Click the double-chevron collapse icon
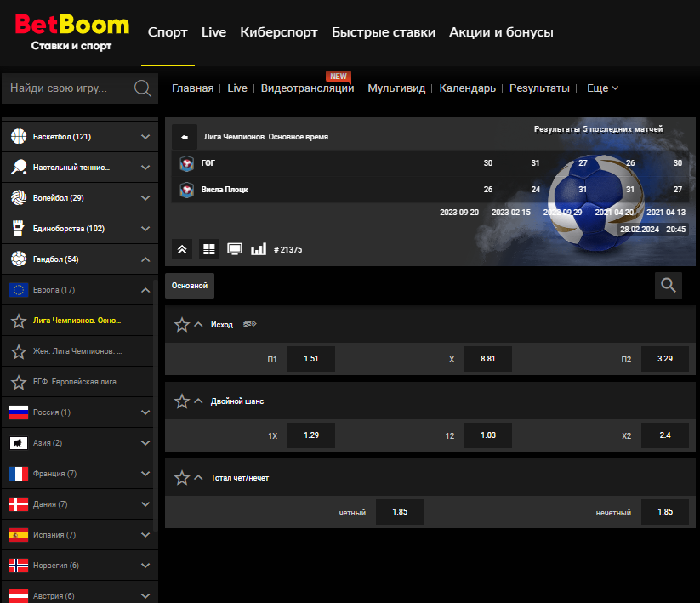The image size is (700, 603). click(182, 249)
